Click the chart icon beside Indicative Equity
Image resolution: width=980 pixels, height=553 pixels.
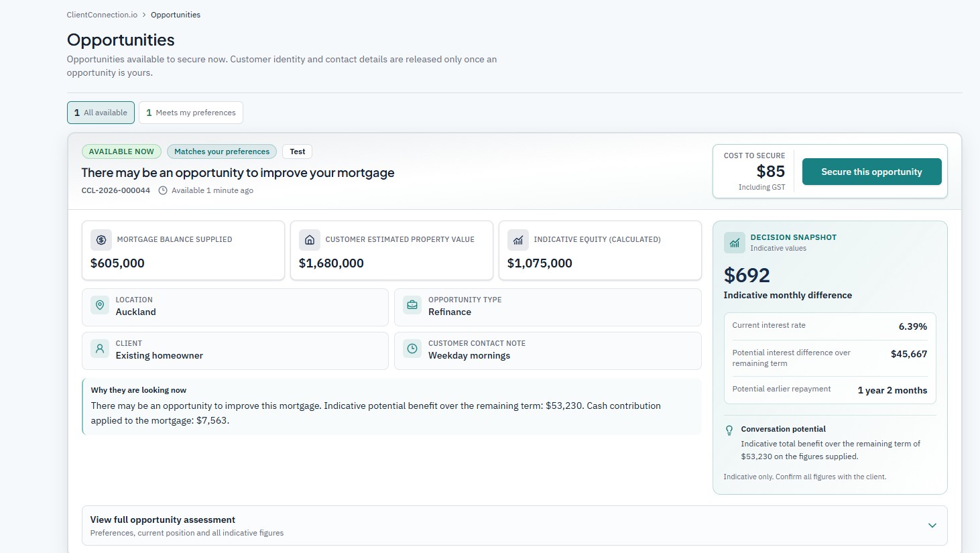[517, 239]
